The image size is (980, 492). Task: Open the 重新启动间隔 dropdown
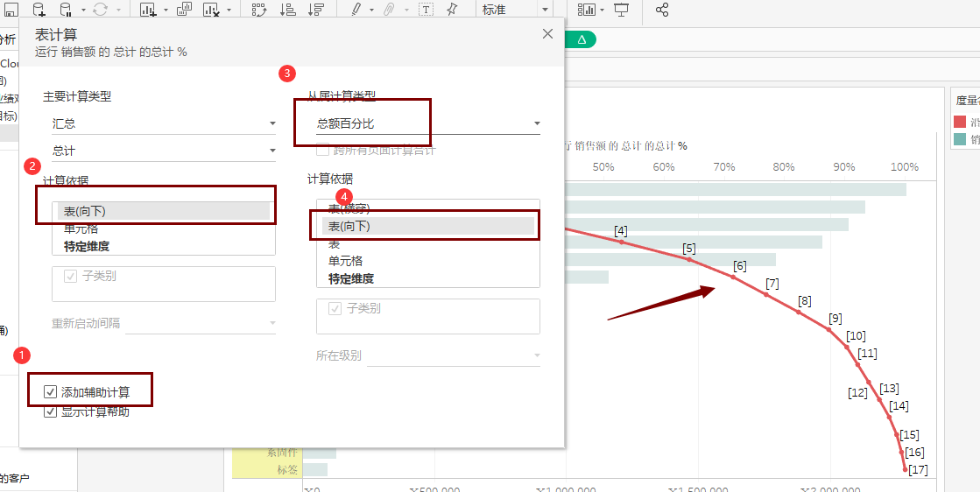[x=201, y=323]
